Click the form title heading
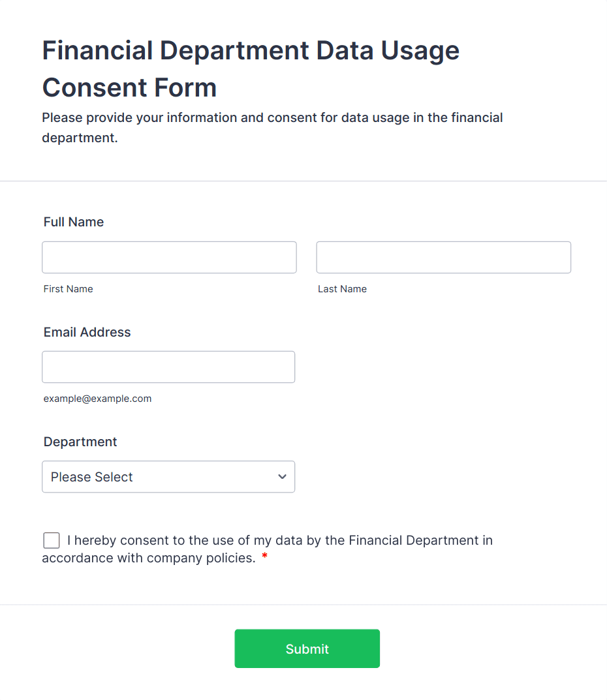 (x=251, y=68)
